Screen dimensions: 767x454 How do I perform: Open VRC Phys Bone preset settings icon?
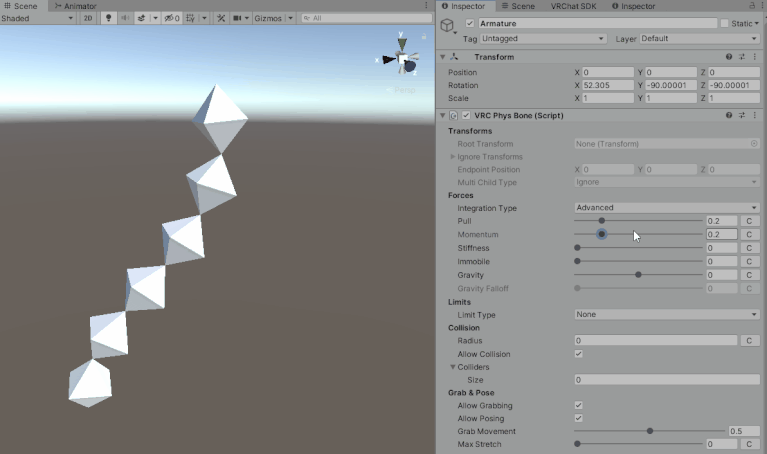click(742, 116)
